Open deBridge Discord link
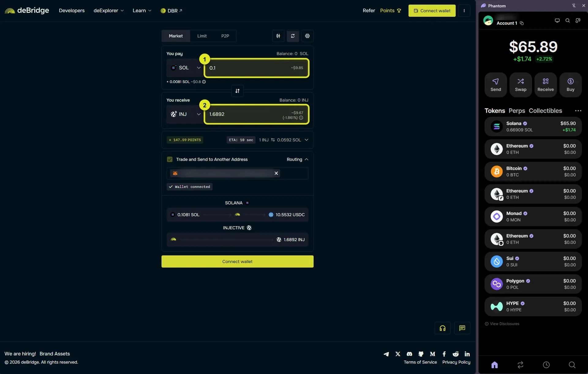Image resolution: width=588 pixels, height=374 pixels. 409,354
